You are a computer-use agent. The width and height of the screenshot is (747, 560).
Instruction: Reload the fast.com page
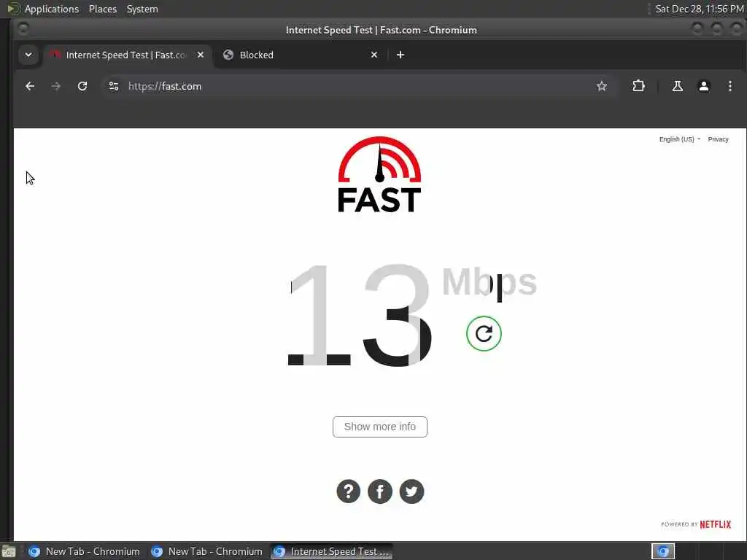point(82,86)
